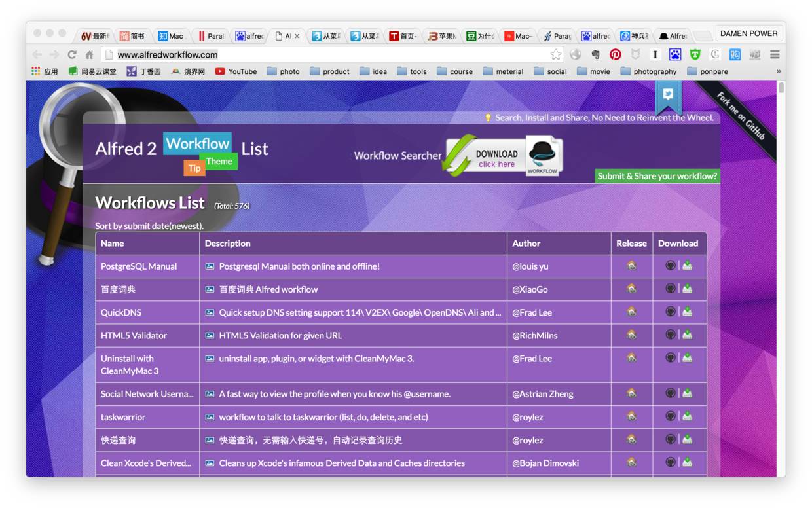
Task: Open the Pinterest extension icon
Action: [615, 54]
